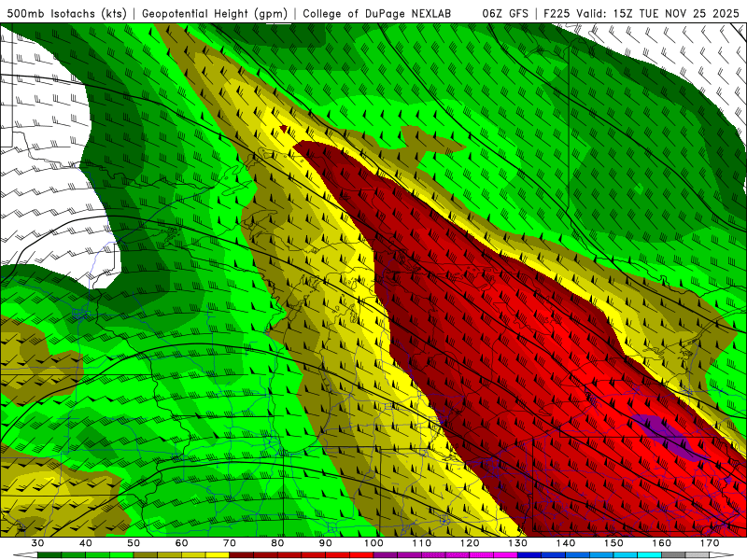Viewport: 747px width, 560px height.
Task: Click the darkest green swatch at legend start
Action: click(x=49, y=555)
